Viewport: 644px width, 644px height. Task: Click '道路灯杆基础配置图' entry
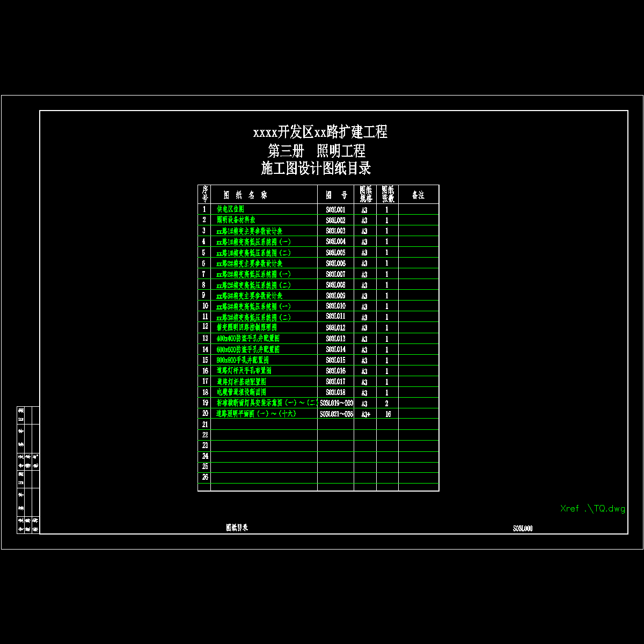[241, 382]
